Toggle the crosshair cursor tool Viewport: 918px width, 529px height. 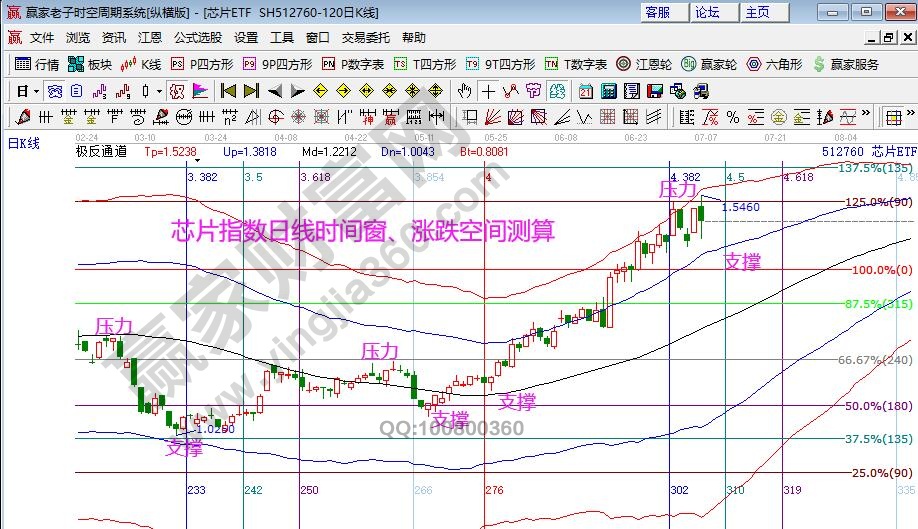pyautogui.click(x=488, y=91)
